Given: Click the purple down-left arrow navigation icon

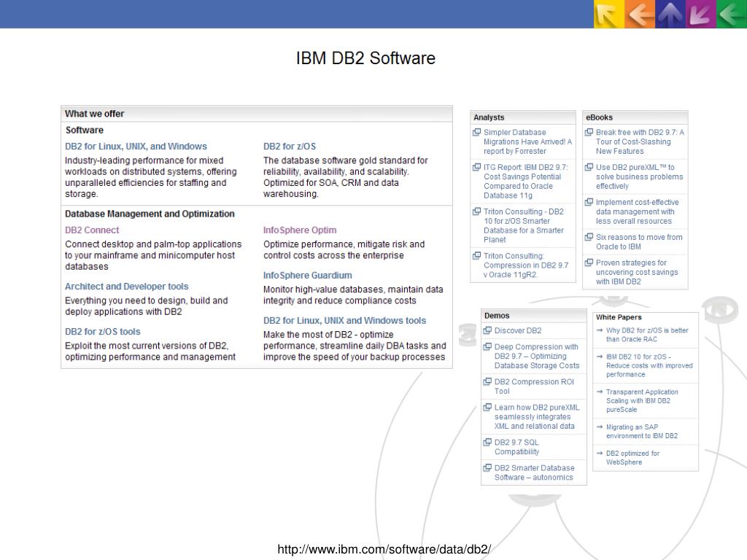Looking at the screenshot, I should [x=700, y=14].
